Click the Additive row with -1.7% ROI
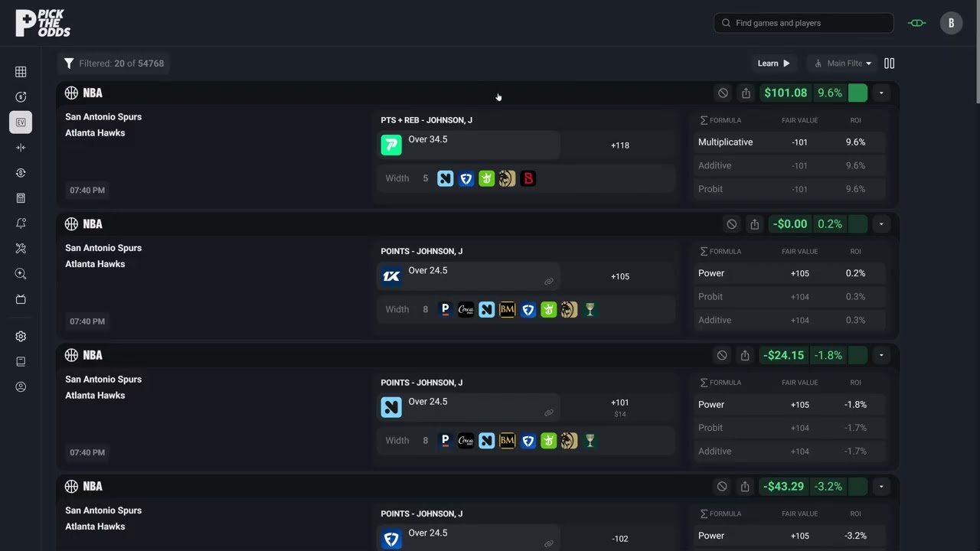Screen dimensions: 980x551 point(790,452)
